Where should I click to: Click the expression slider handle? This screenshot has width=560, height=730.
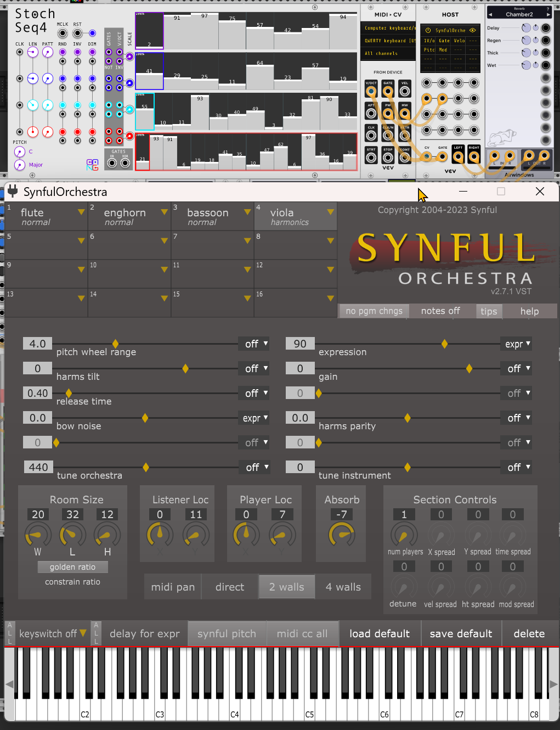tap(444, 344)
